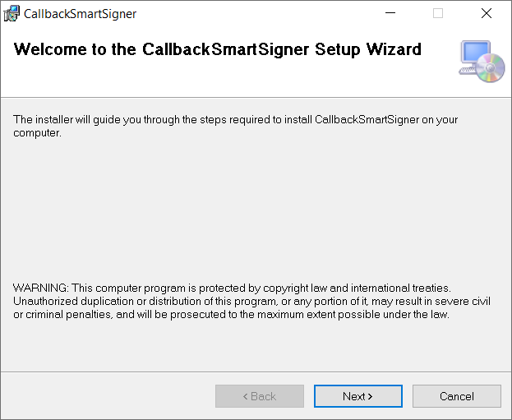Click the computer and CD setup graphic

coord(482,61)
